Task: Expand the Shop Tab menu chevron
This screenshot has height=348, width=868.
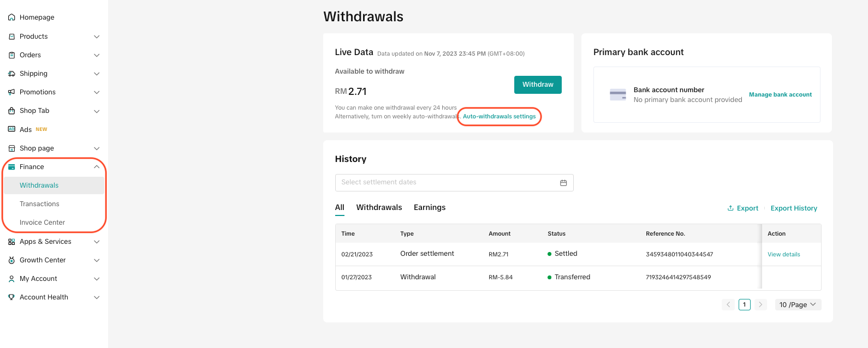Action: click(x=97, y=111)
